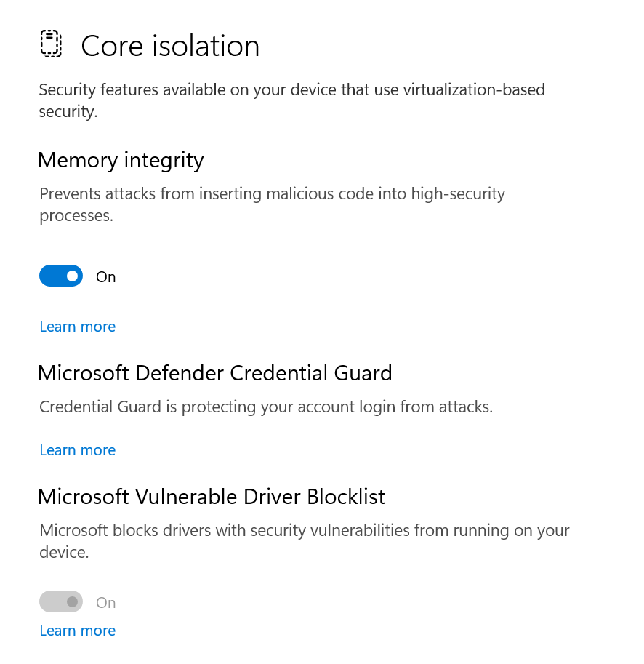Select the Microsoft Vulnerable Driver Blocklist heading

pos(212,497)
